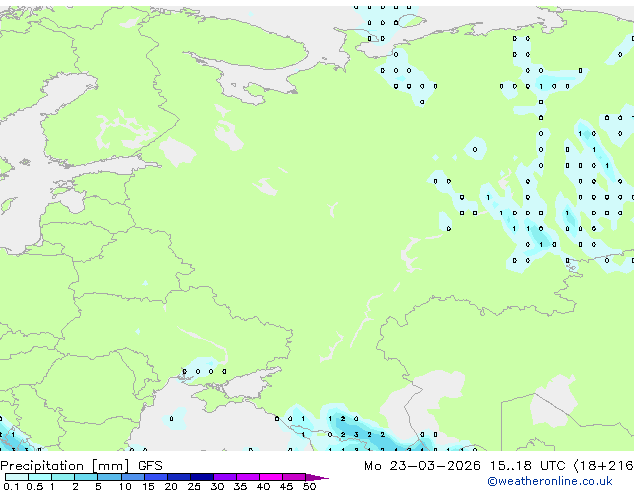Click the 35–40 mm violet legend swatch
The image size is (634, 490).
click(248, 477)
